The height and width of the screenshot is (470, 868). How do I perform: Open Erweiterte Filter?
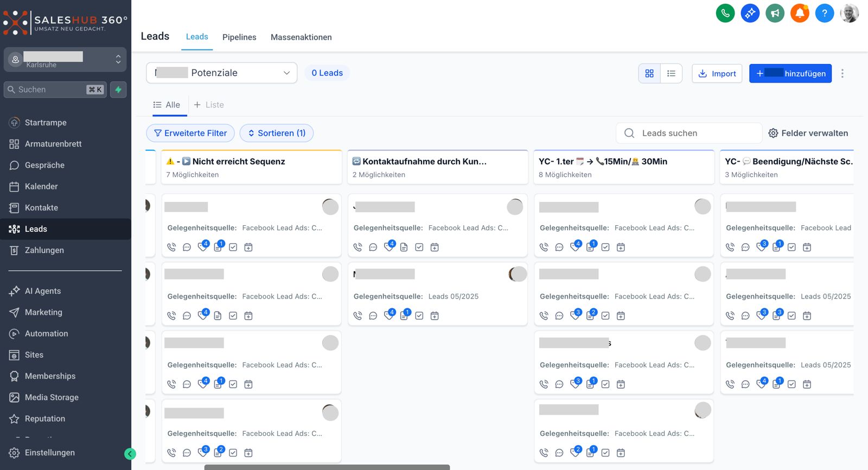tap(190, 133)
